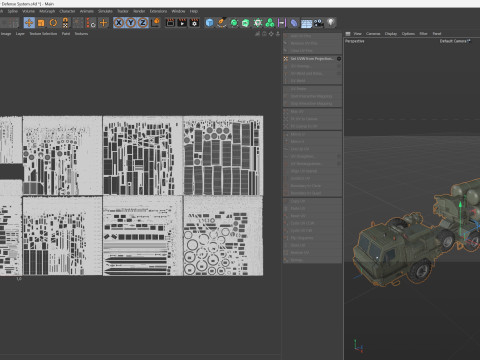Open Edit Render Settings clapperboard gear icon

tap(194, 23)
